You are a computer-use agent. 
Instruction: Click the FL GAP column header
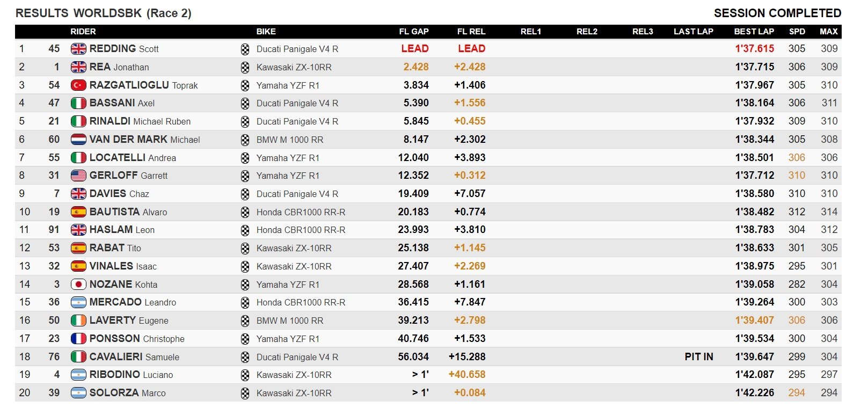(414, 32)
